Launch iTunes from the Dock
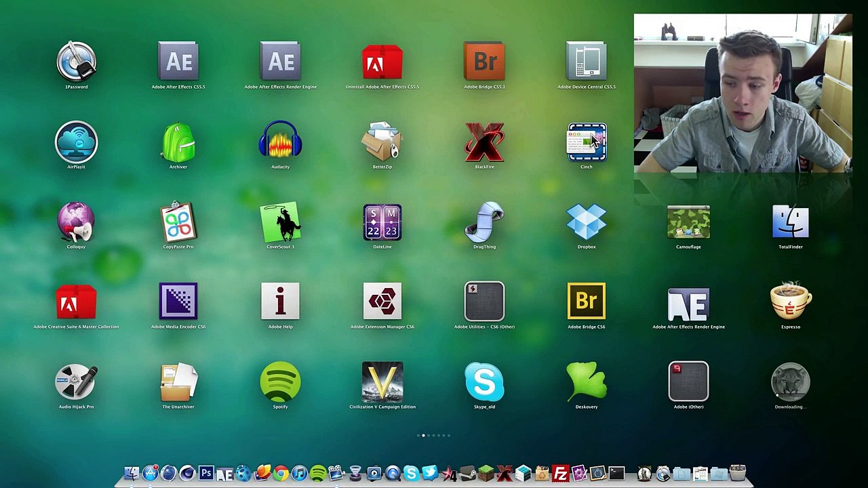The width and height of the screenshot is (868, 488). tap(299, 473)
